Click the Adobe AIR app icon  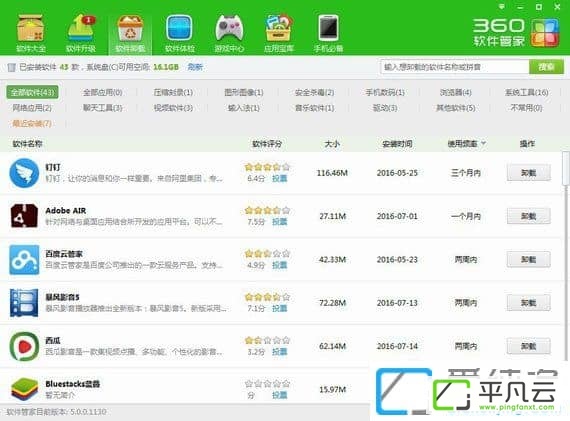pyautogui.click(x=24, y=216)
